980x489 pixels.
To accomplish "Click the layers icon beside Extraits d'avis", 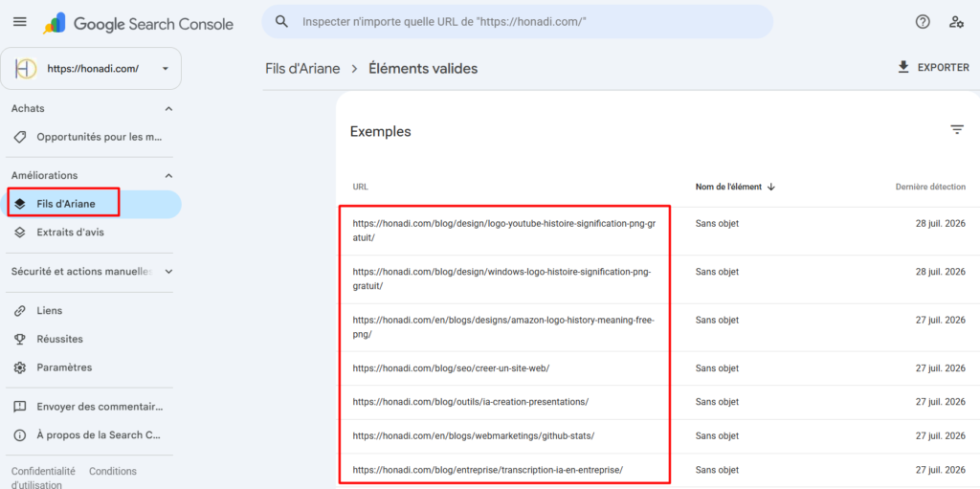I will click(20, 233).
